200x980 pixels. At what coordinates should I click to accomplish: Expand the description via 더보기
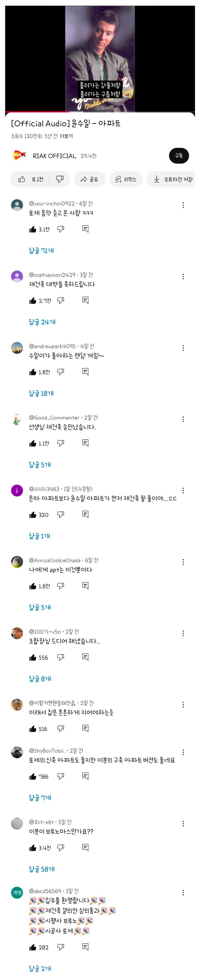[x=66, y=136]
